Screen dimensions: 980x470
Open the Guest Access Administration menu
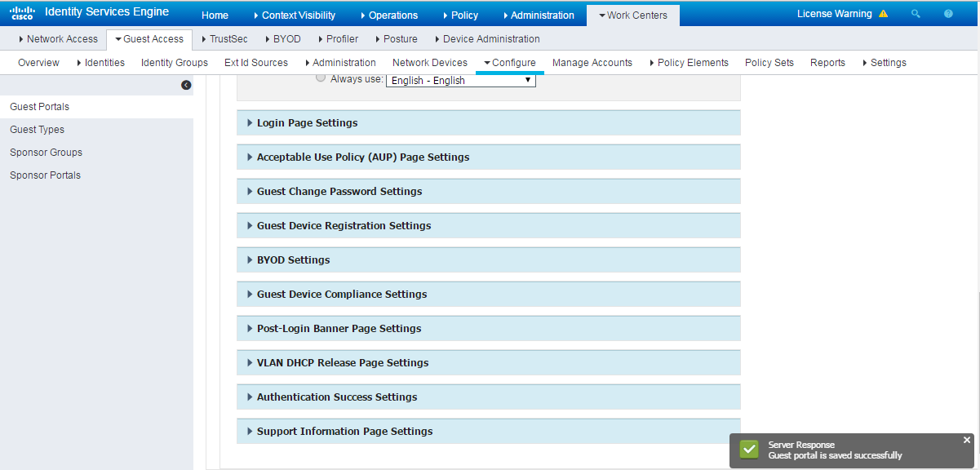click(x=339, y=63)
